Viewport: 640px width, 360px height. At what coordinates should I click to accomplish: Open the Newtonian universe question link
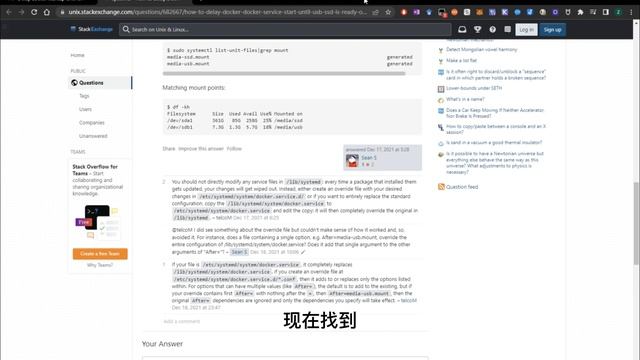[x=495, y=163]
